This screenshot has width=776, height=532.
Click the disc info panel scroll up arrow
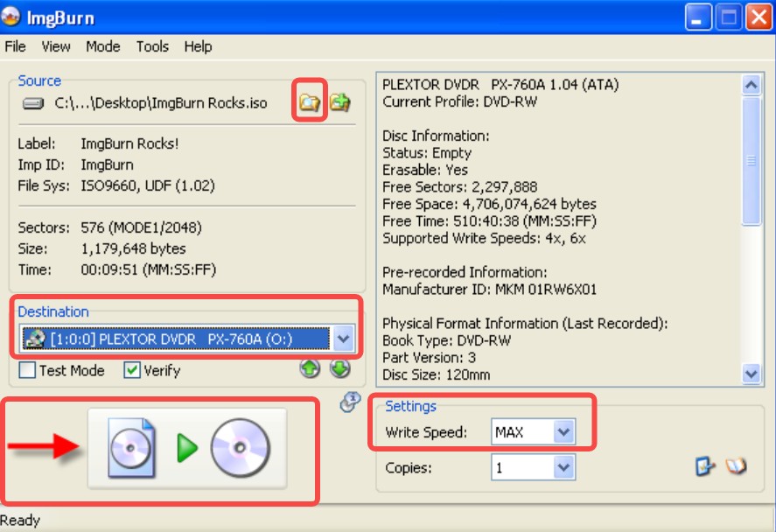(x=751, y=85)
